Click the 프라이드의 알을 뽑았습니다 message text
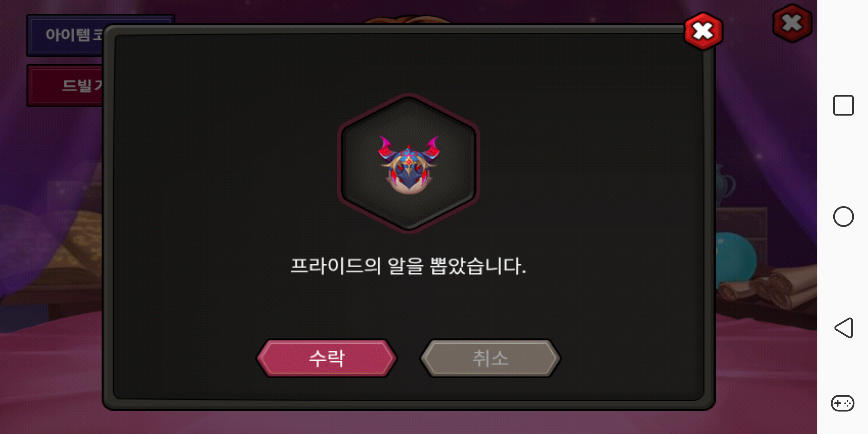This screenshot has height=434, width=868. [408, 266]
